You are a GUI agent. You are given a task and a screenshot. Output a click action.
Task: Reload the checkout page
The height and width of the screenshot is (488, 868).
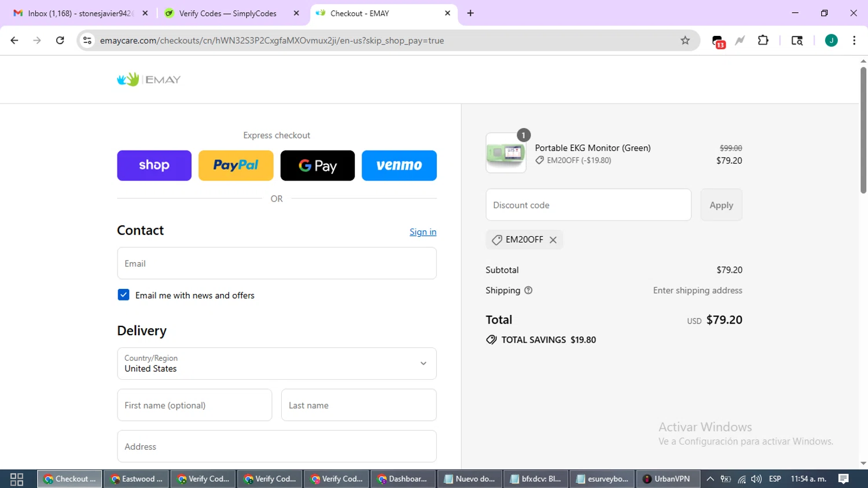tap(60, 41)
